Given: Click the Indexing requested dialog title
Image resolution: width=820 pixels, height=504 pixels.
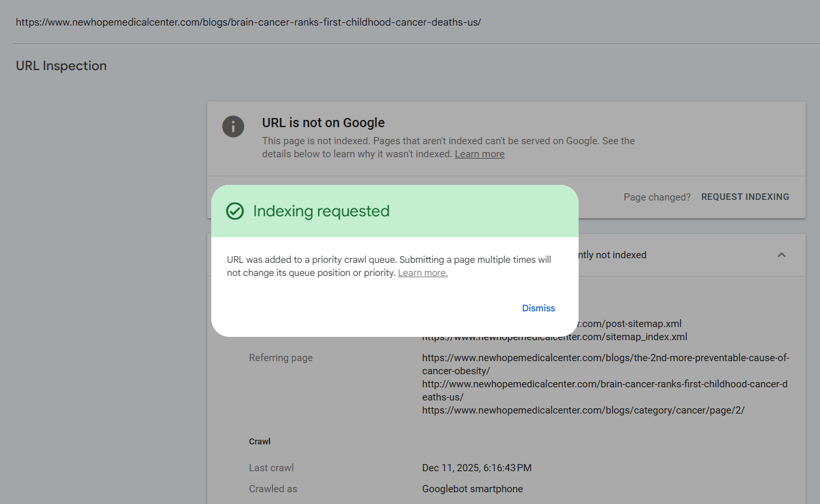Looking at the screenshot, I should (321, 211).
